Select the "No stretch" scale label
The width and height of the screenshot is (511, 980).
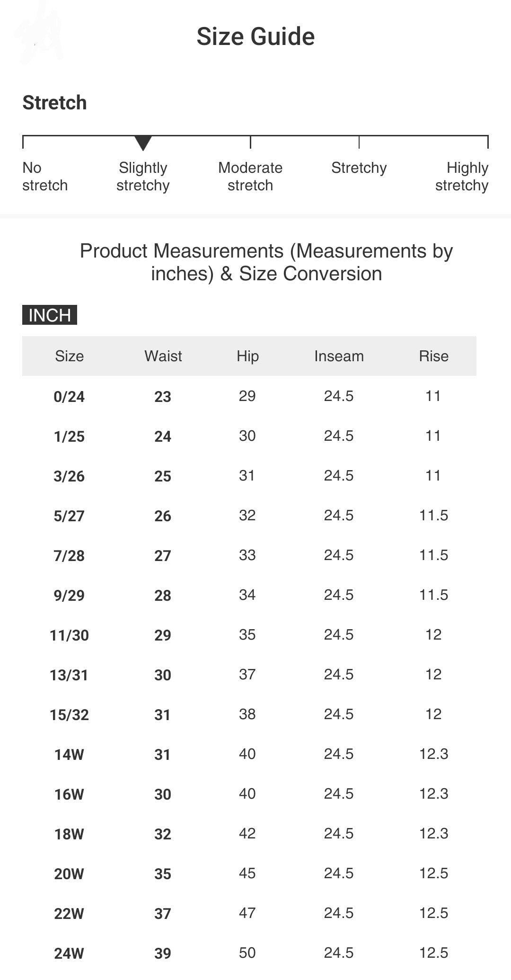click(x=44, y=177)
